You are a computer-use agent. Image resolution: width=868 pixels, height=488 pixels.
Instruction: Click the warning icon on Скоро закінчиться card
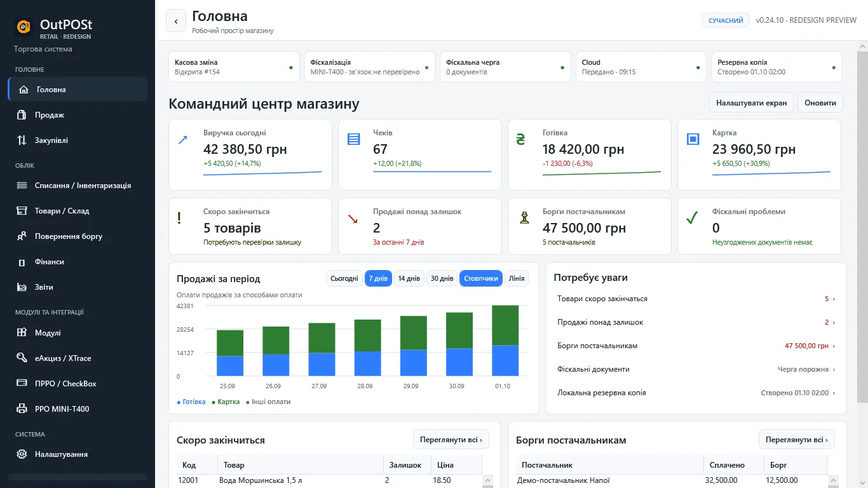[179, 218]
